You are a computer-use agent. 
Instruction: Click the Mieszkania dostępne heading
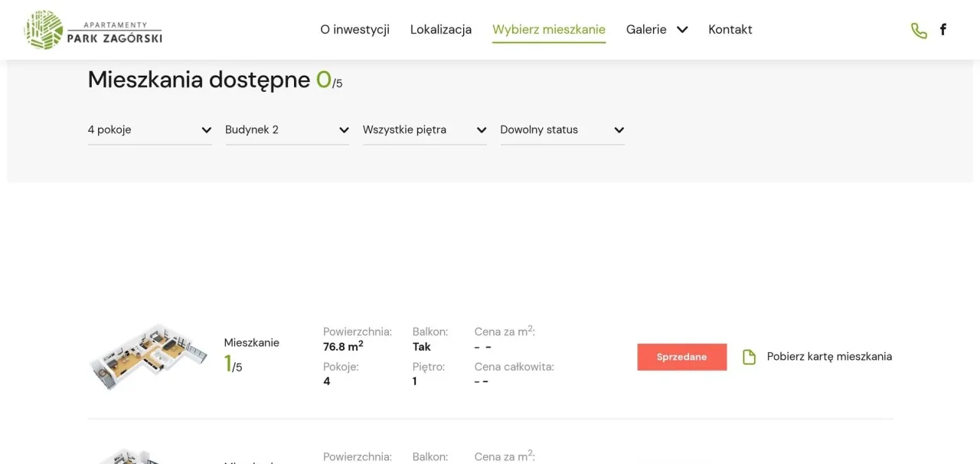[215, 80]
